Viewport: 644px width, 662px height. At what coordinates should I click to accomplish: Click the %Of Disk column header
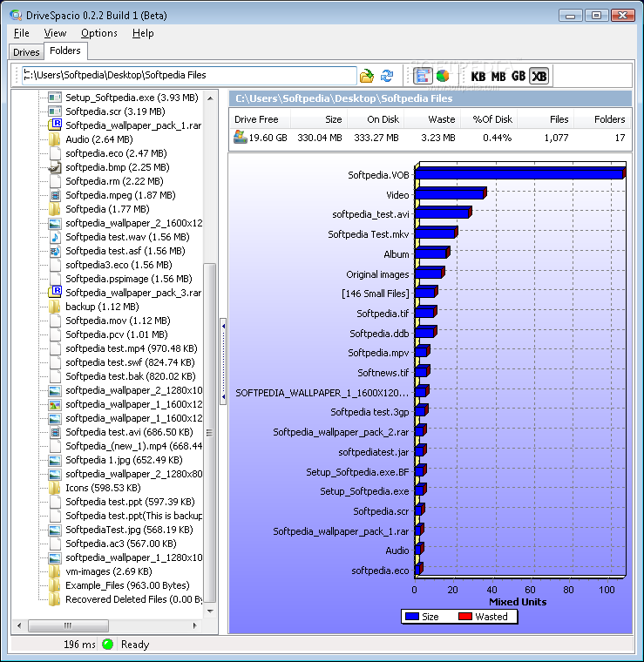click(x=489, y=119)
